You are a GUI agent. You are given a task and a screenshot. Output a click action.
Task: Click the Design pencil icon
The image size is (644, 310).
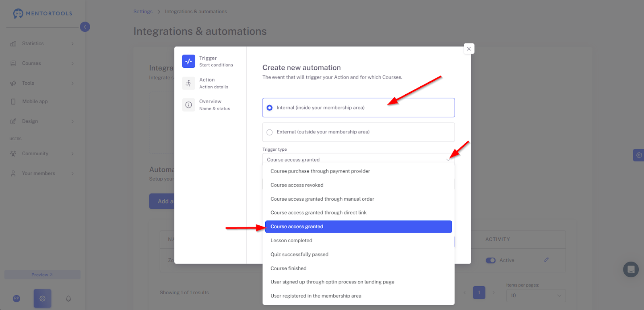(13, 121)
